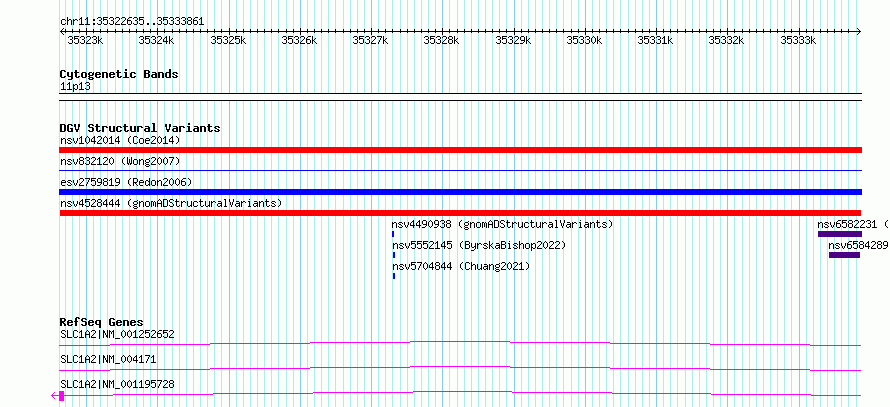Click the 35333k ruler tick label
This screenshot has width=890, height=407.
point(797,40)
